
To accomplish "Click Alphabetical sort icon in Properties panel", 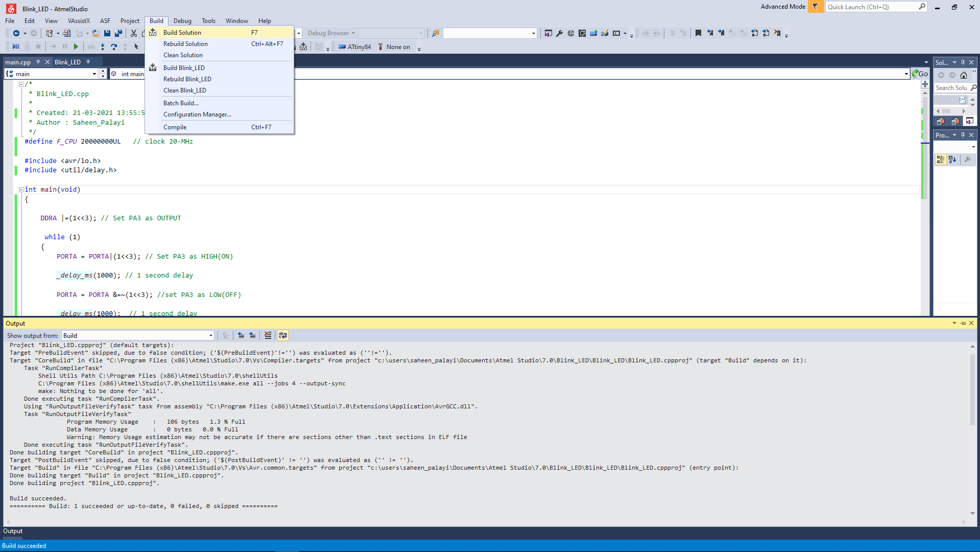I will [952, 160].
